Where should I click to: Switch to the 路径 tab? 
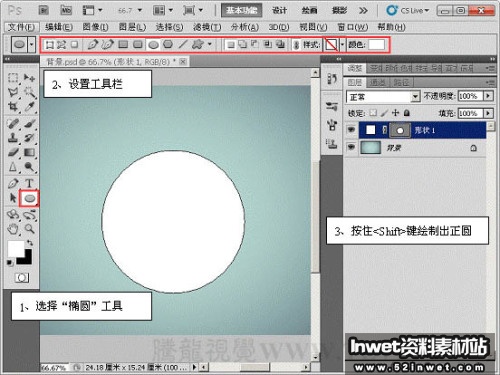tap(401, 82)
